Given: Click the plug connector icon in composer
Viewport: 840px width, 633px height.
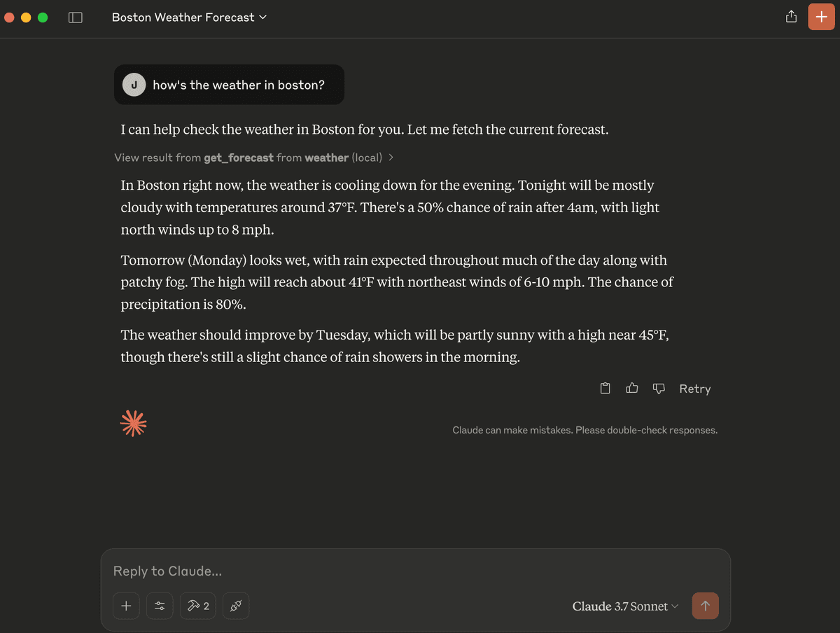Looking at the screenshot, I should pos(236,606).
